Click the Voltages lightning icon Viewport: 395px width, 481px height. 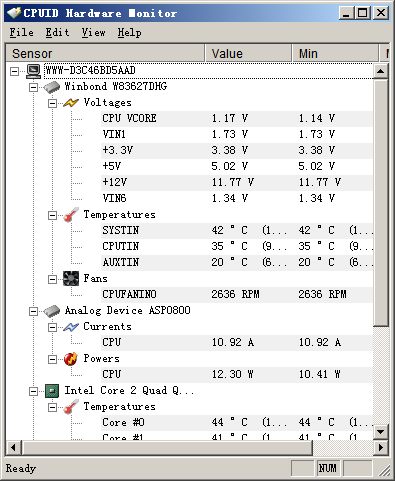tap(71, 103)
